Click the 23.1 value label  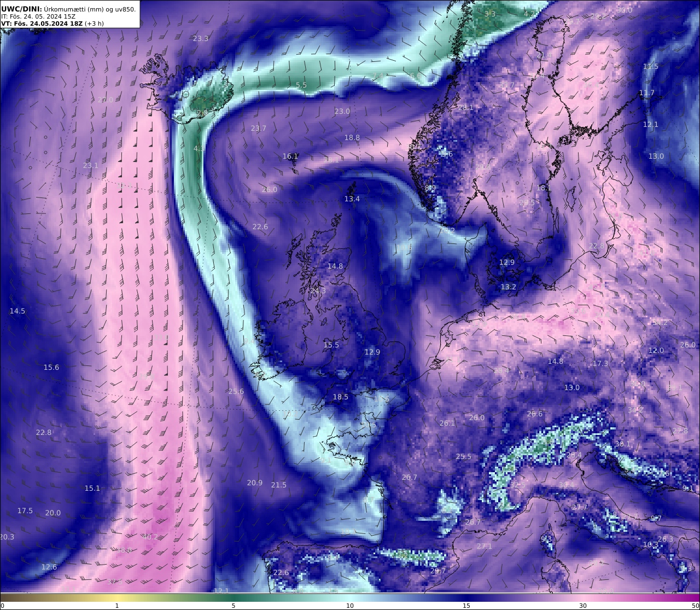click(90, 165)
